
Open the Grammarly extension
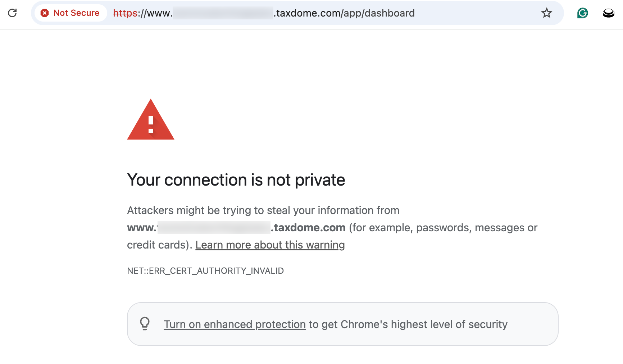(x=582, y=13)
